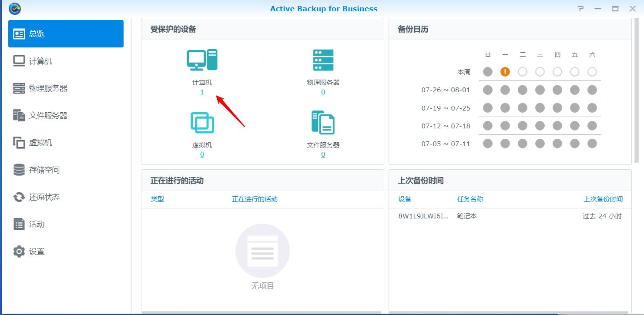The height and width of the screenshot is (315, 644).
Task: Click the 存储空间 database sidebar icon
Action: pos(19,170)
